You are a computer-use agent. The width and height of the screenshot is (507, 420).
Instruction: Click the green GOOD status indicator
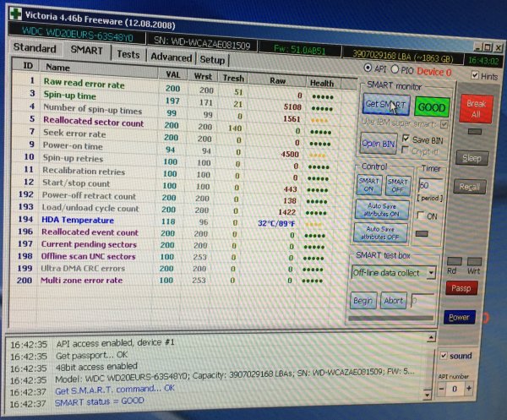click(x=432, y=108)
